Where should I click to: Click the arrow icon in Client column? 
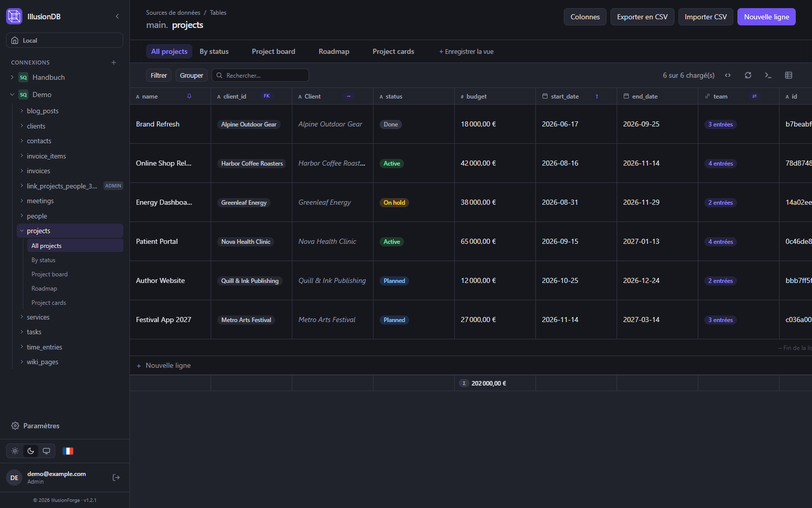tap(349, 96)
